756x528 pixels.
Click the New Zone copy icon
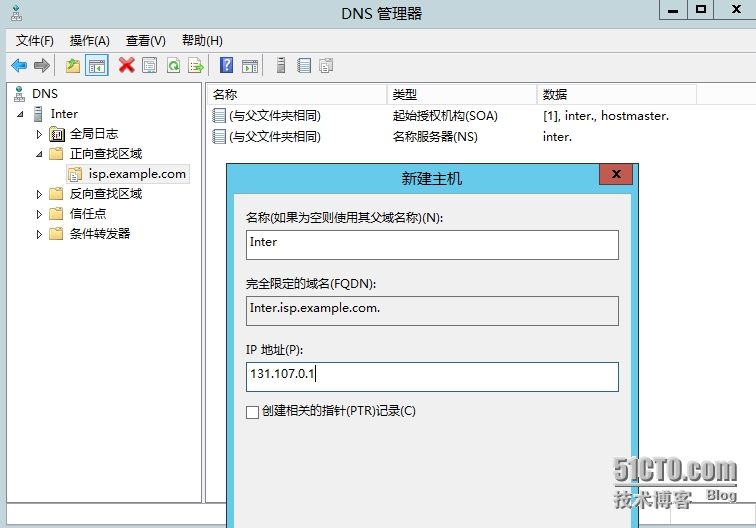pos(326,65)
